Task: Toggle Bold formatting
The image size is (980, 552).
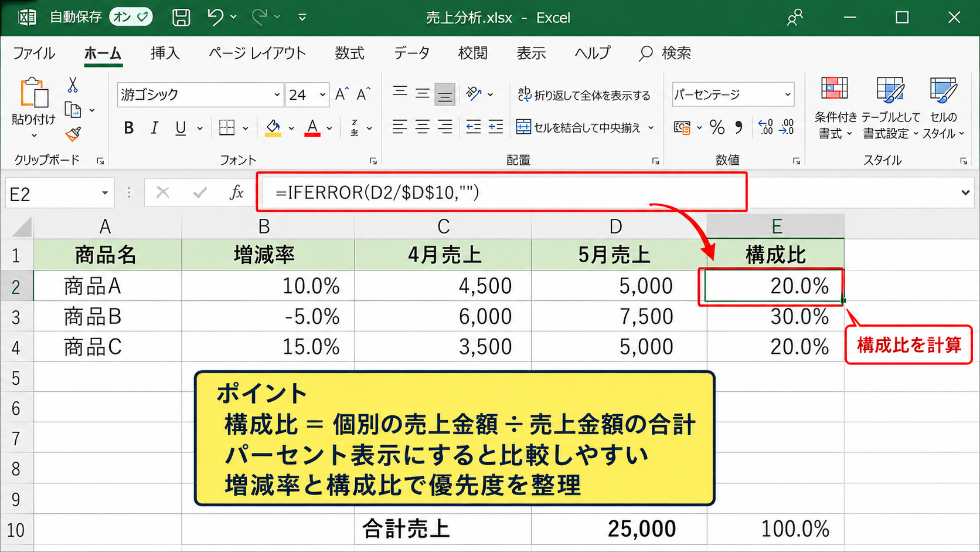Action: tap(129, 128)
